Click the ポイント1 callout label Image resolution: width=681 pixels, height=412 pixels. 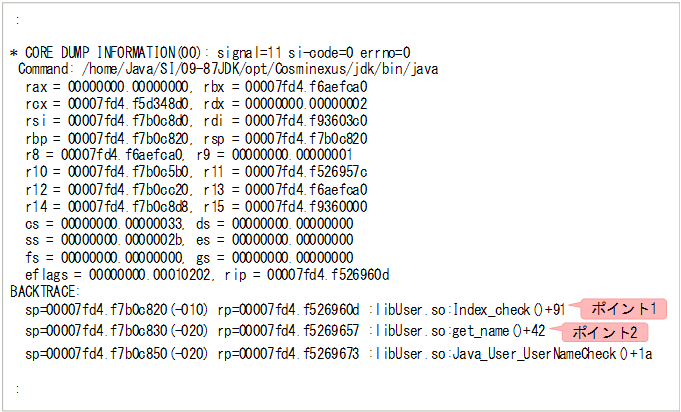tap(626, 309)
